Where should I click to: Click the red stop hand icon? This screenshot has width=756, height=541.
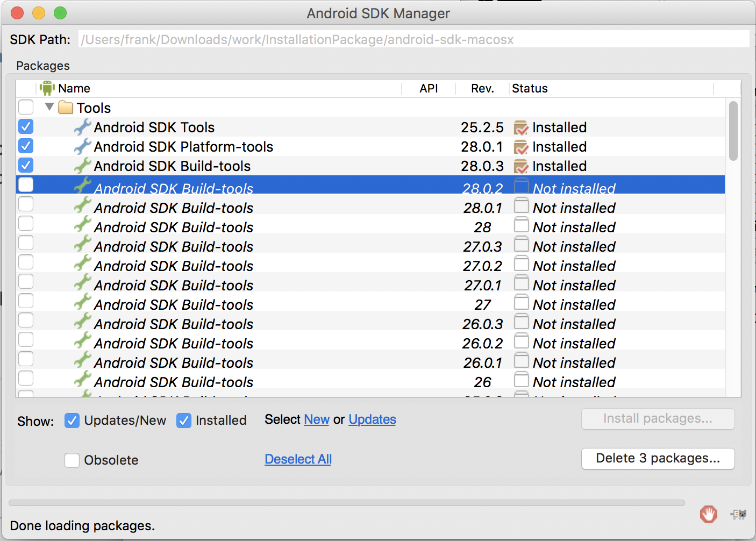tap(709, 514)
